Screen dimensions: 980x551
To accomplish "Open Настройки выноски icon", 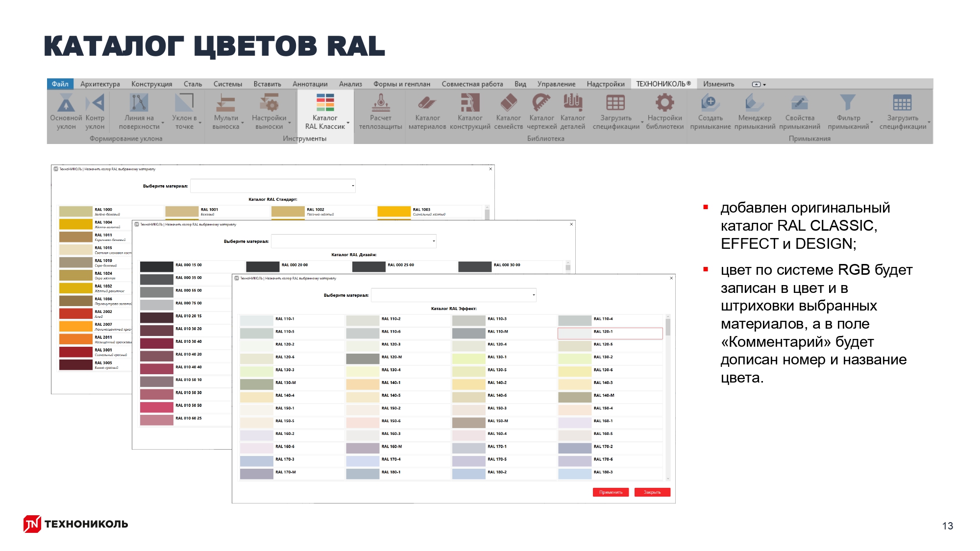I will (x=269, y=103).
